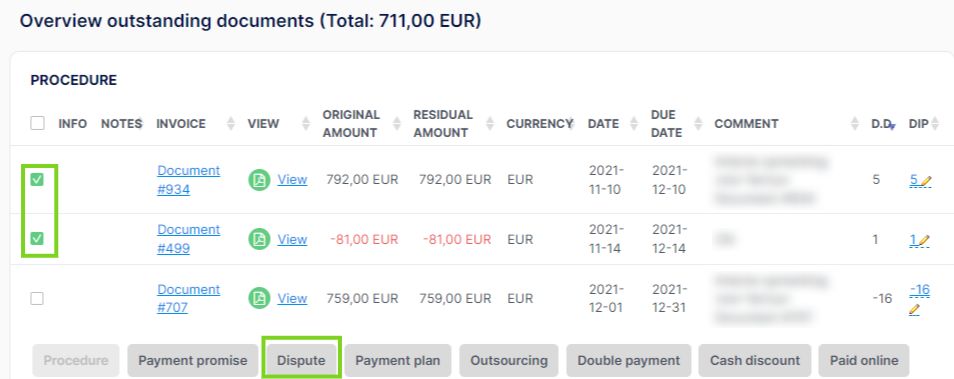Click the PDF icon for Document #499
Image resolution: width=954 pixels, height=379 pixels.
[x=259, y=239]
